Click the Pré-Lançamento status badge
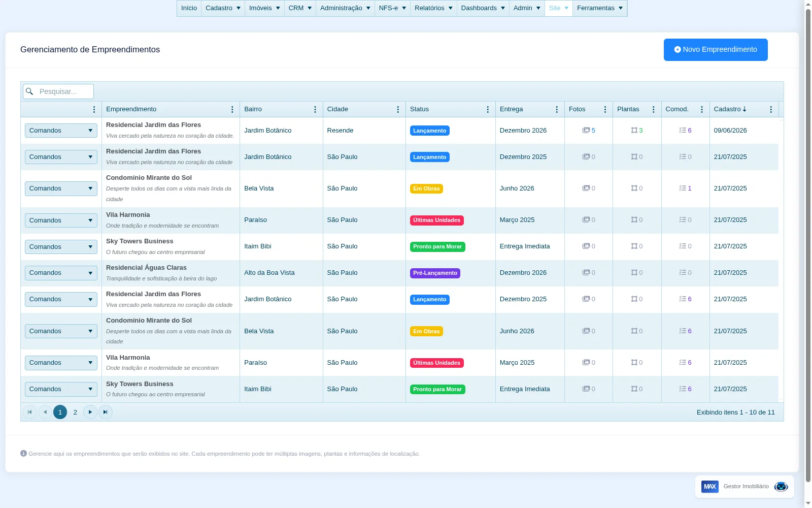This screenshot has height=508, width=812. 435,273
